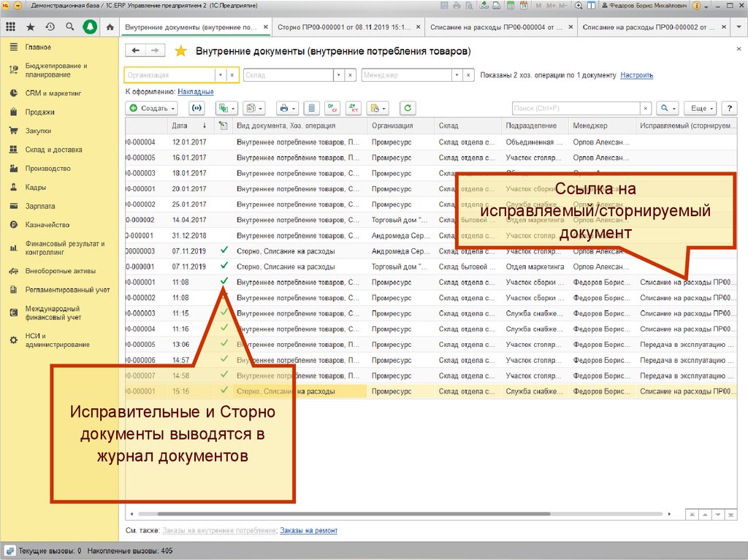Click the Накладные link
748x560 pixels.
pyautogui.click(x=196, y=92)
